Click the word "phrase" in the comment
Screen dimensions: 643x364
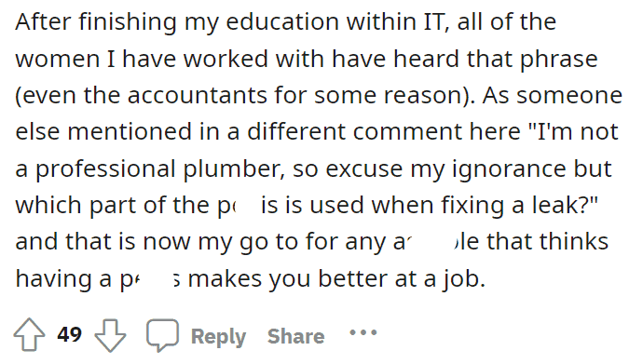pos(559,59)
